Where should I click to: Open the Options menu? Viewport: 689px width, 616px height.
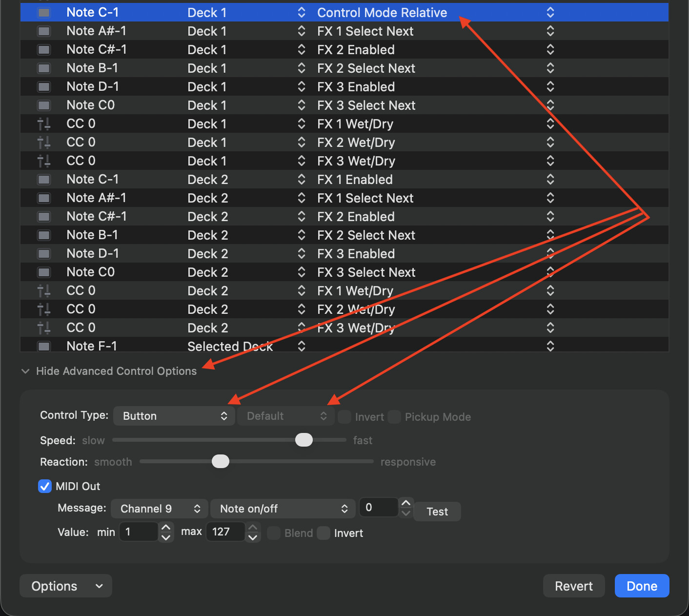66,586
